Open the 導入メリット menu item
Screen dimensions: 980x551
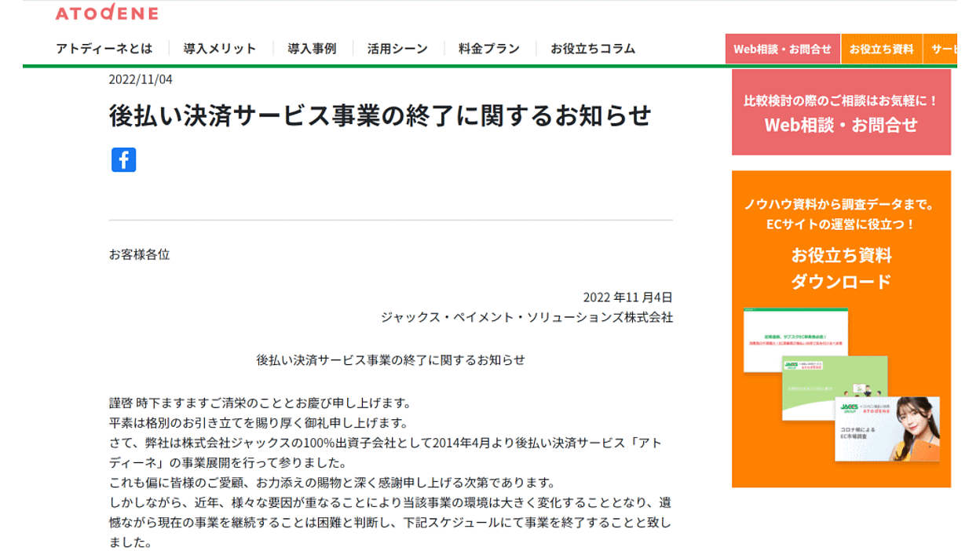pos(220,49)
